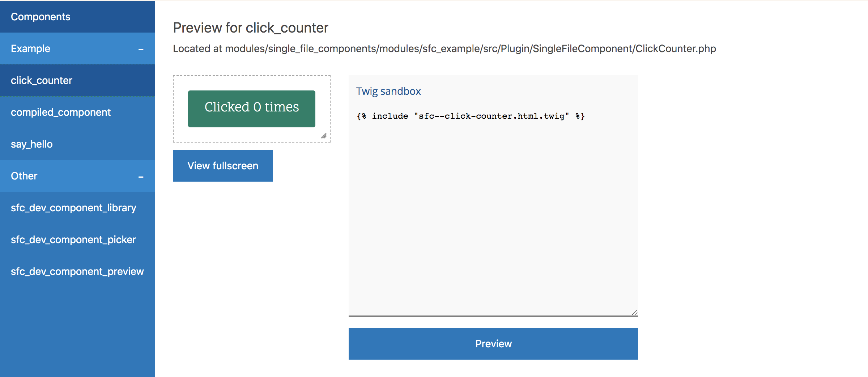
Task: Click View fullscreen
Action: [222, 166]
